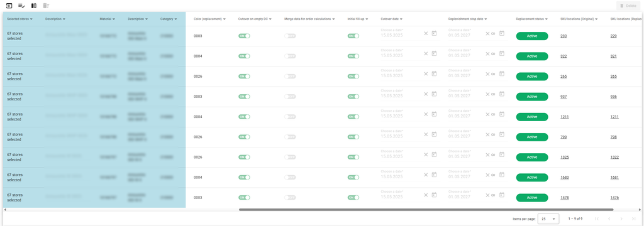
Task: Open original SKU locations link 1683
Action: [565, 178]
